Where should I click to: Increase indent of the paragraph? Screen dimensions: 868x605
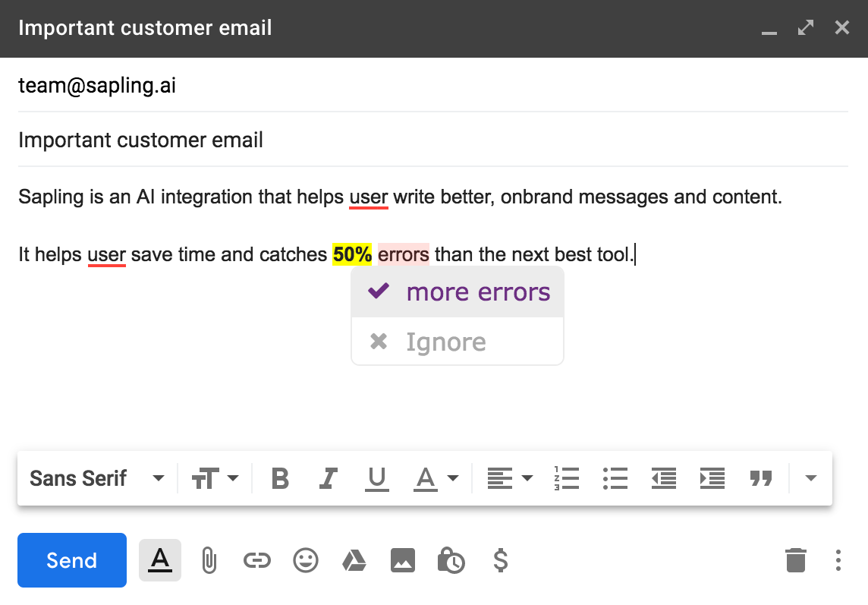712,478
